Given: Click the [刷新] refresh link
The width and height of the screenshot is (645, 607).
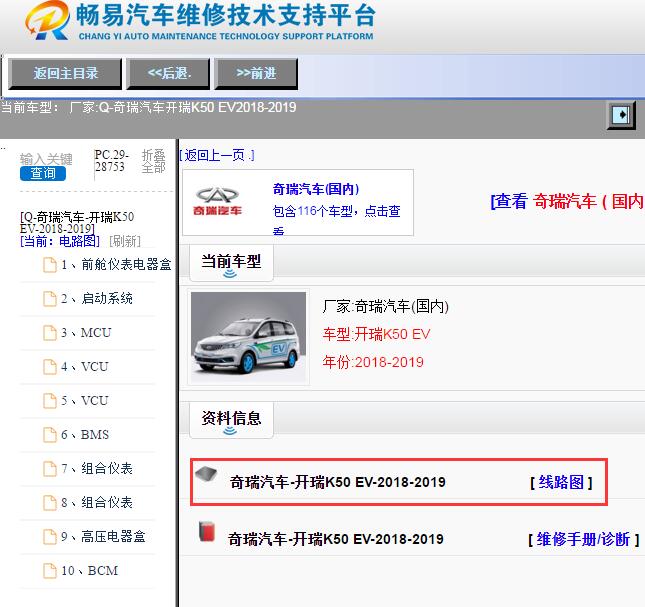Looking at the screenshot, I should coord(125,241).
